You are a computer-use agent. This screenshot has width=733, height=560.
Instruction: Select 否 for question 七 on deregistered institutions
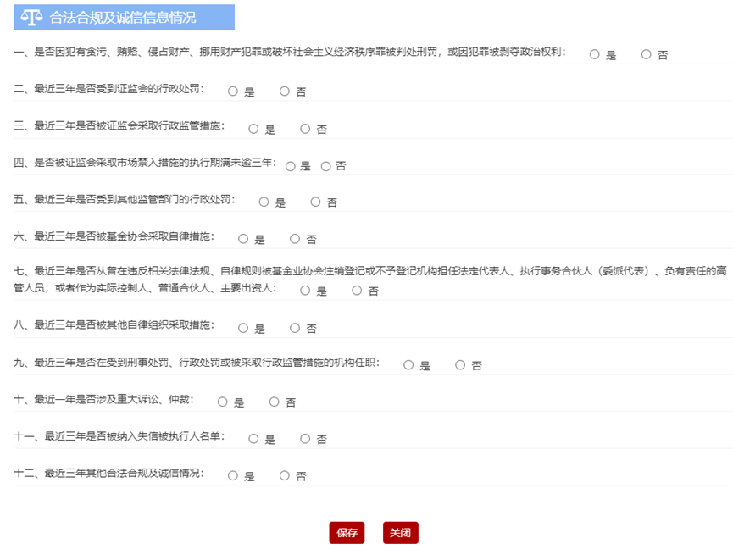click(357, 291)
